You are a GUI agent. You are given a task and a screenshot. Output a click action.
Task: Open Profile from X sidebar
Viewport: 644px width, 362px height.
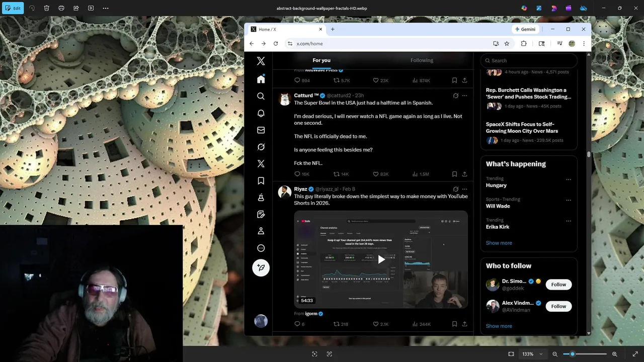[x=261, y=231]
